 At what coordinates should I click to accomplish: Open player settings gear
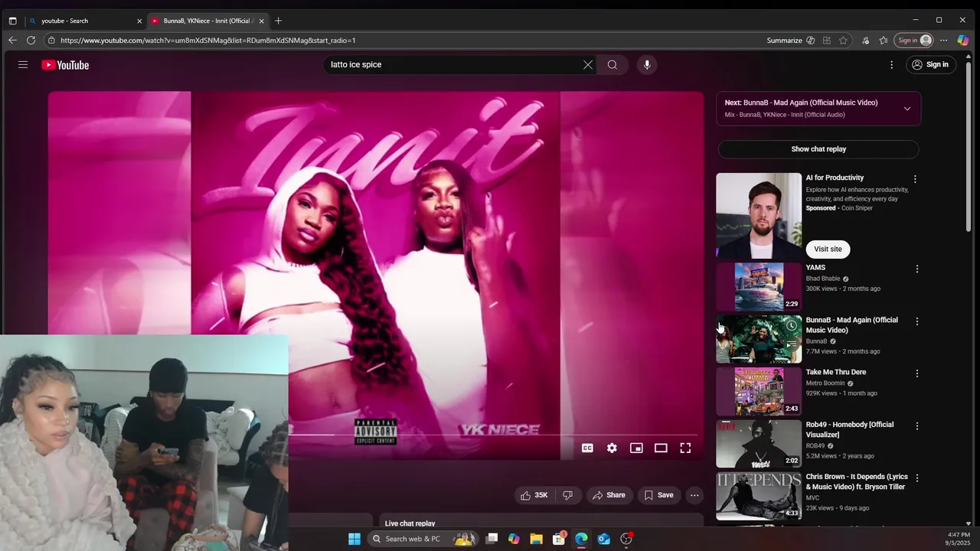(612, 448)
